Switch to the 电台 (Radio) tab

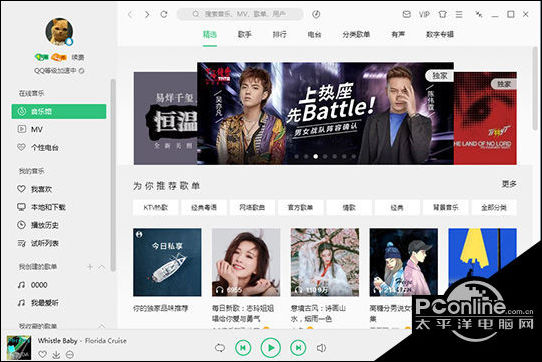(314, 34)
